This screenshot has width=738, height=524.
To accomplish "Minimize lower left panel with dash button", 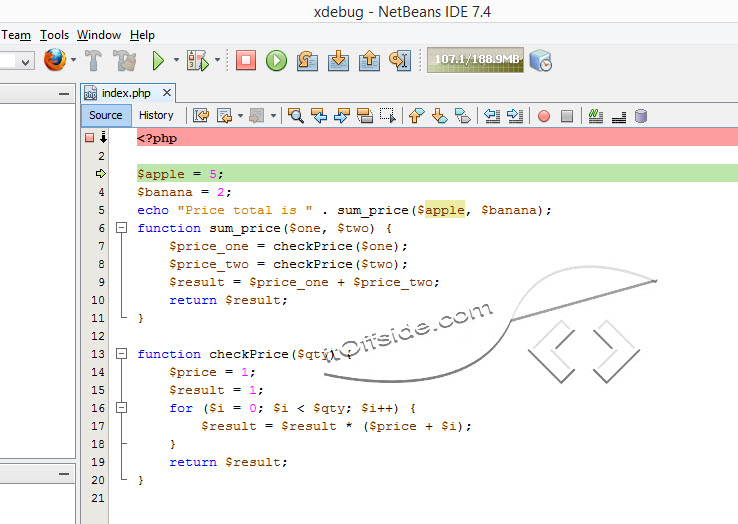I will pyautogui.click(x=64, y=474).
